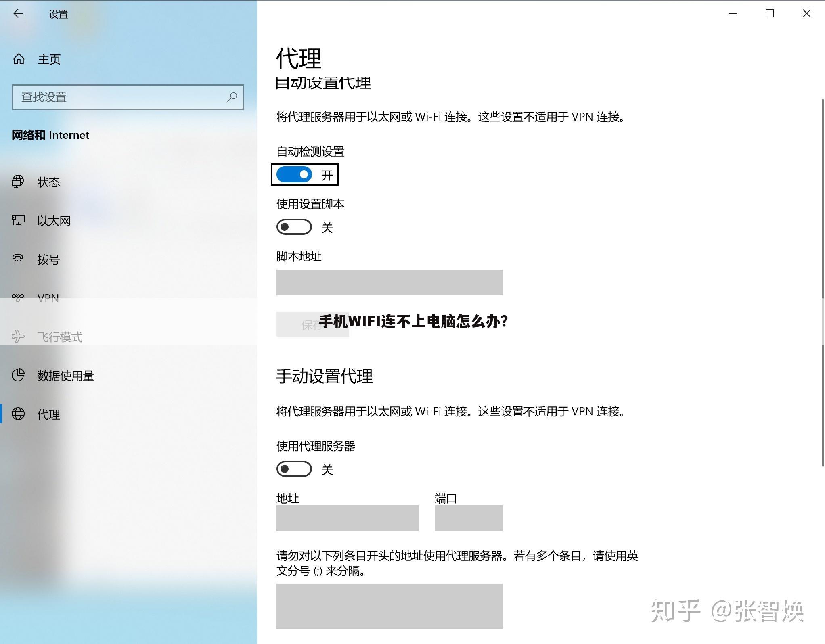Open the 拨号 settings page
The width and height of the screenshot is (825, 644).
point(48,259)
